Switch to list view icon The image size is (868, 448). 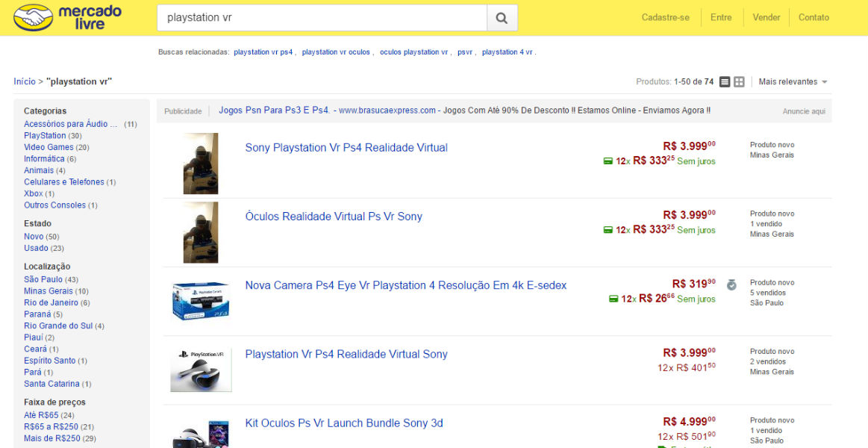(x=725, y=82)
